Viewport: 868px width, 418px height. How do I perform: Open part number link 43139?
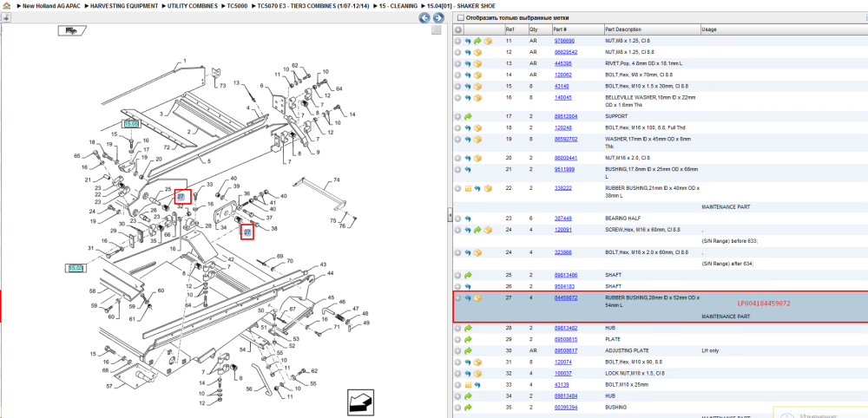click(x=562, y=384)
